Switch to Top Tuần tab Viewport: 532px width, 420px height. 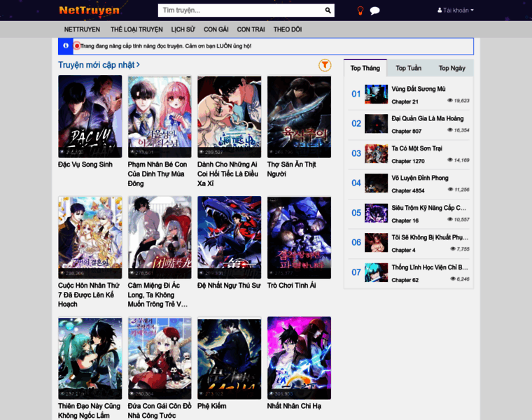click(x=409, y=68)
